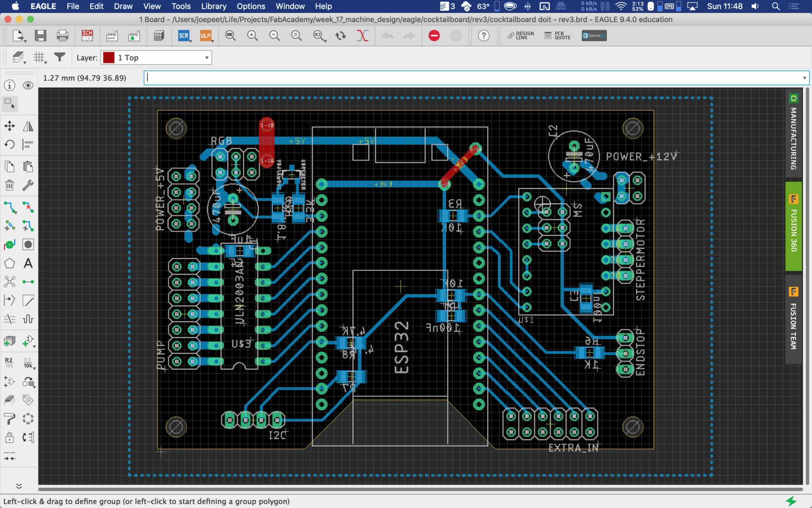This screenshot has width=812, height=508.
Task: Expand the hidden tools double chevron
Action: coord(19,486)
